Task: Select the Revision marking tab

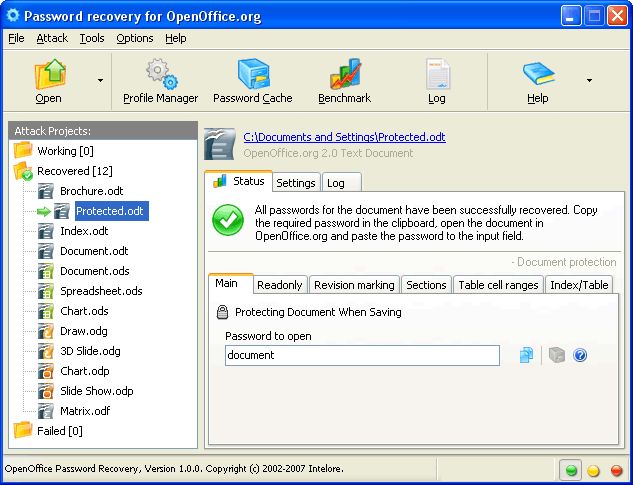Action: tap(355, 285)
